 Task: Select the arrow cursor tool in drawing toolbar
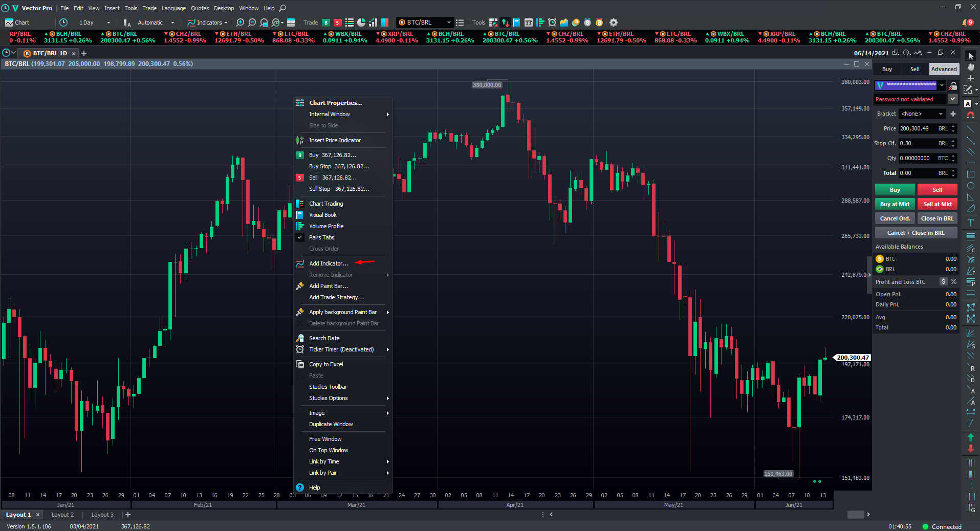[x=971, y=56]
